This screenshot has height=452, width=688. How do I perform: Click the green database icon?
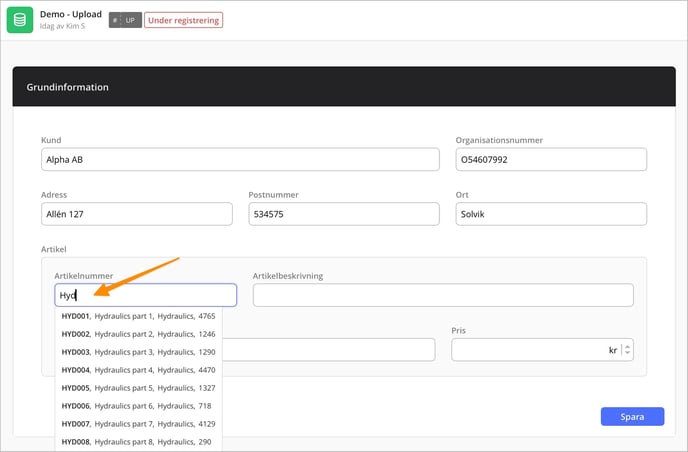[x=20, y=20]
